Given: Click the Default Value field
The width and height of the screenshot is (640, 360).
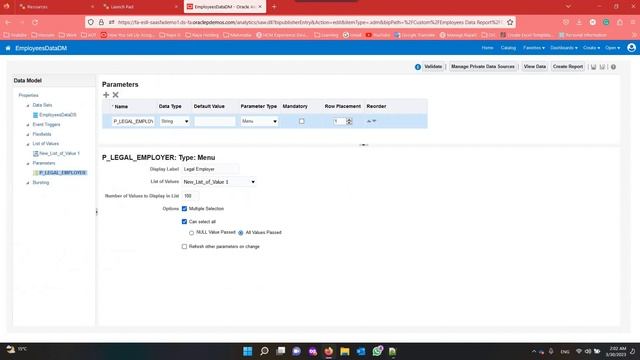Looking at the screenshot, I should click(215, 121).
